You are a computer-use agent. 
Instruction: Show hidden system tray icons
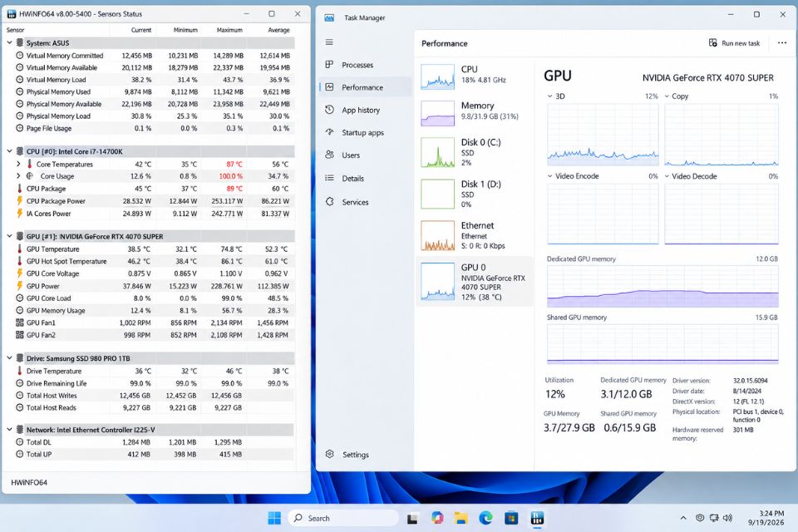(x=683, y=518)
